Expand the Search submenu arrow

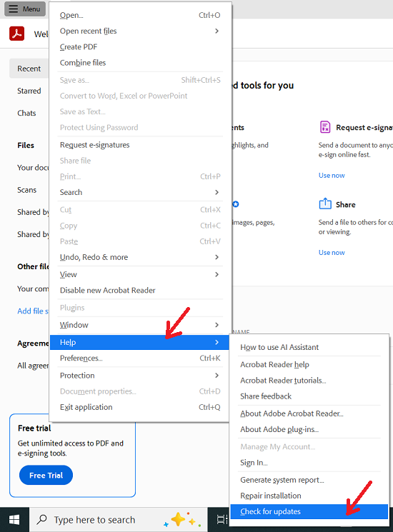click(x=217, y=192)
